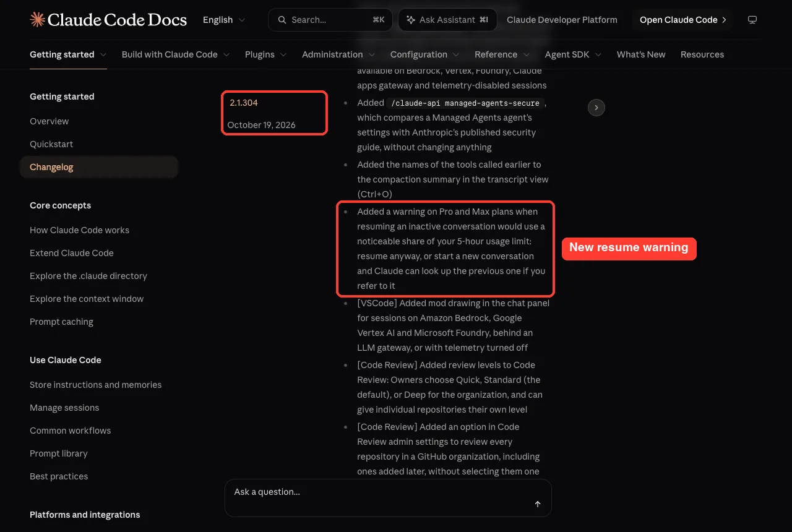Screen dimensions: 792x532
Task: Select Changelog in the sidebar
Action: [x=99, y=167]
